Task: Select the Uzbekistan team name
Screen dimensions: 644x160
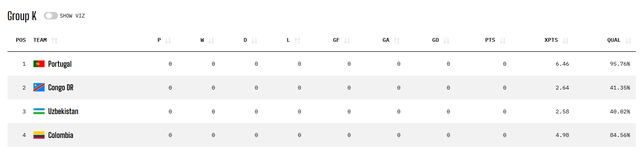Action: point(63,111)
